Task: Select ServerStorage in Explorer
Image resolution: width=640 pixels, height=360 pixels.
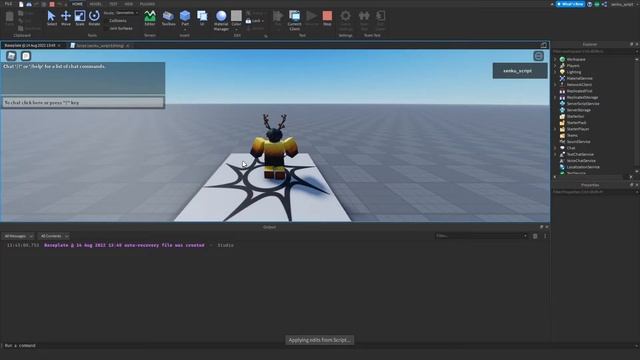Action: click(578, 110)
